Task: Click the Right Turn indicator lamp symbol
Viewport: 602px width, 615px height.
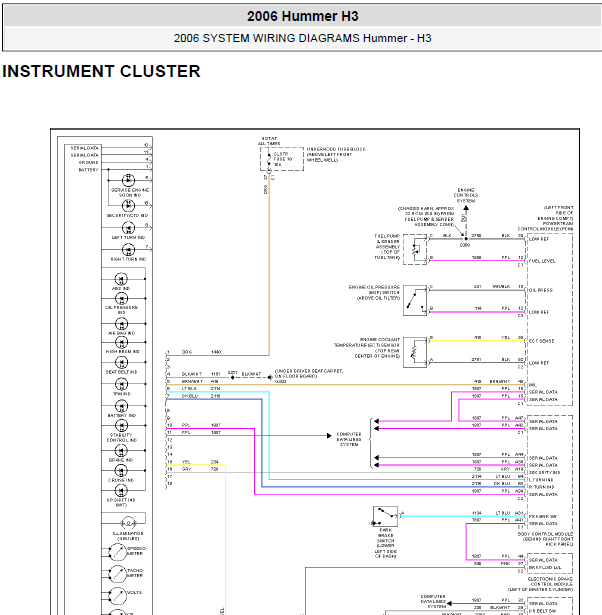Action: click(x=128, y=250)
